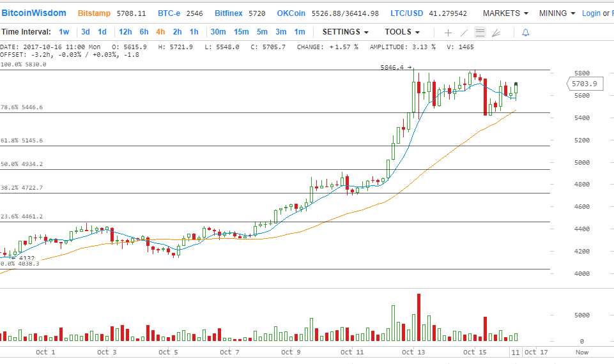Select the crosshair cursor tool
This screenshot has height=364, width=614.
449,33
